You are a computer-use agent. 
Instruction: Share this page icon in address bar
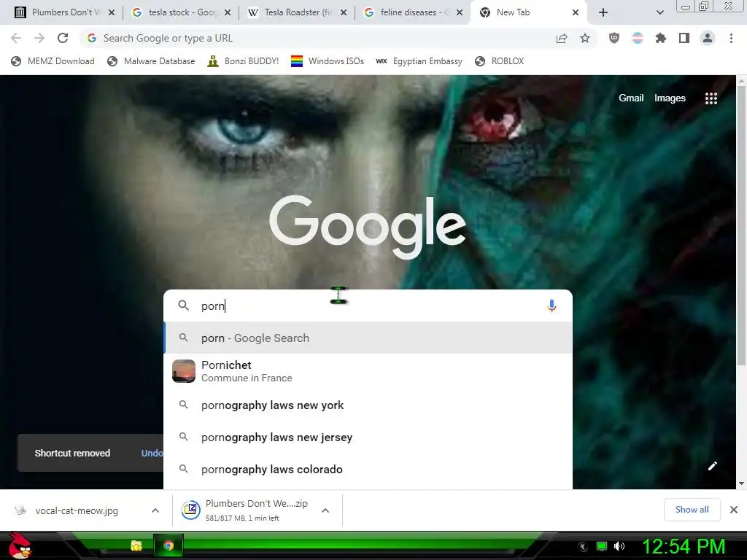coord(562,38)
